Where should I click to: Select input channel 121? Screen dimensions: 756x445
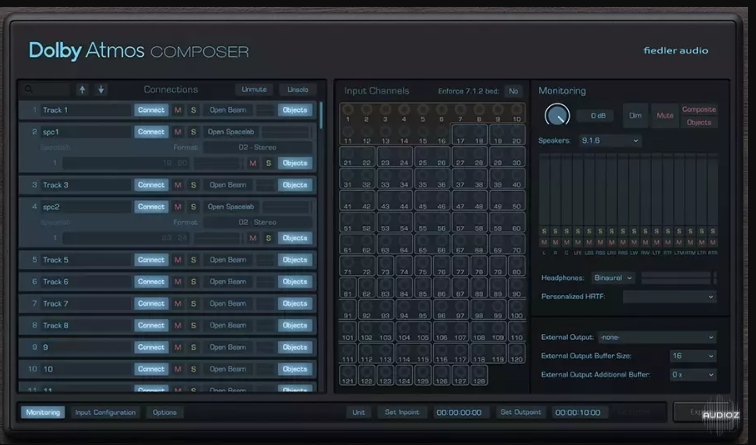(348, 375)
